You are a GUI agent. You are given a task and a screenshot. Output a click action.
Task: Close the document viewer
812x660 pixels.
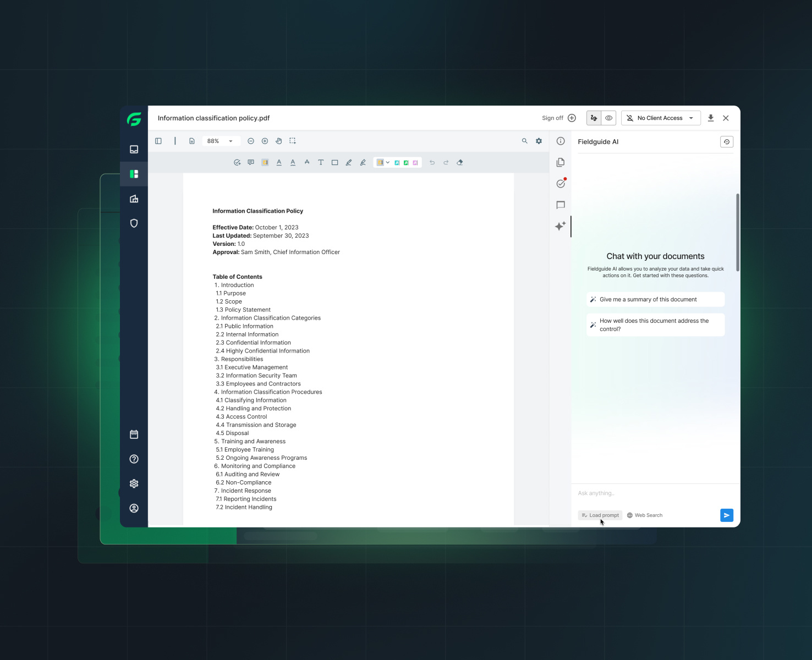tap(726, 118)
